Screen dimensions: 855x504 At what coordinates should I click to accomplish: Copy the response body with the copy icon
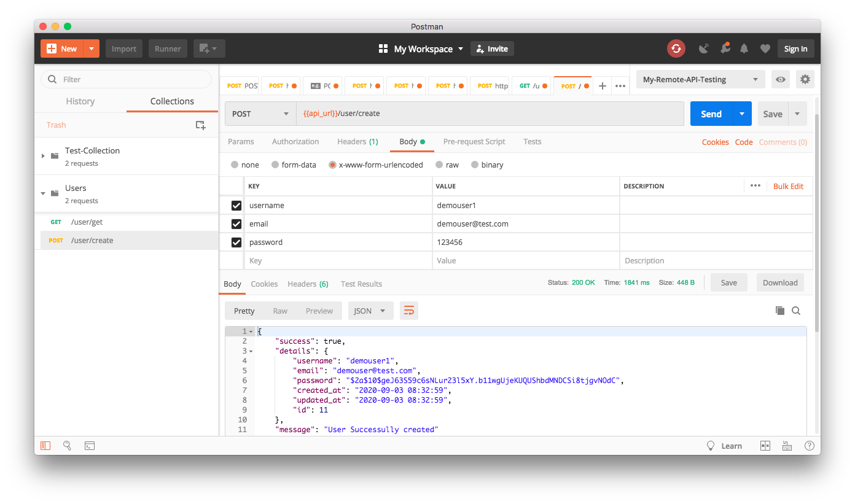pyautogui.click(x=780, y=311)
